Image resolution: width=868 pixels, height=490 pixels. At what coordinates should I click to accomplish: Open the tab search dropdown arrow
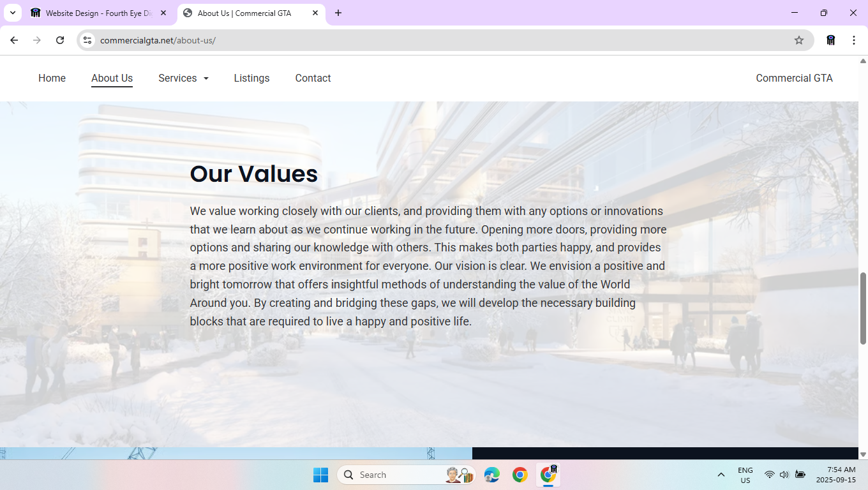(12, 13)
